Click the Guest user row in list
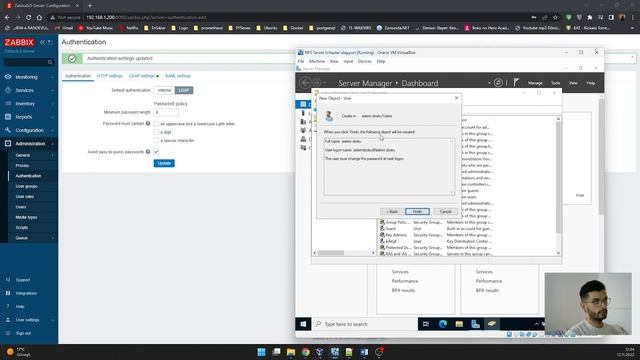Screen dimensions: 640x360 click(x=436, y=229)
